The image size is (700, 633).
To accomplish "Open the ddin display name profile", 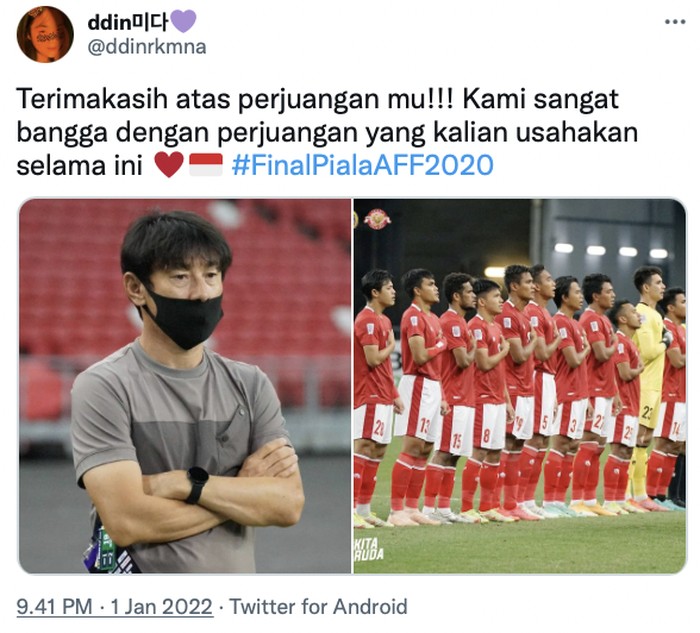I will tap(127, 21).
